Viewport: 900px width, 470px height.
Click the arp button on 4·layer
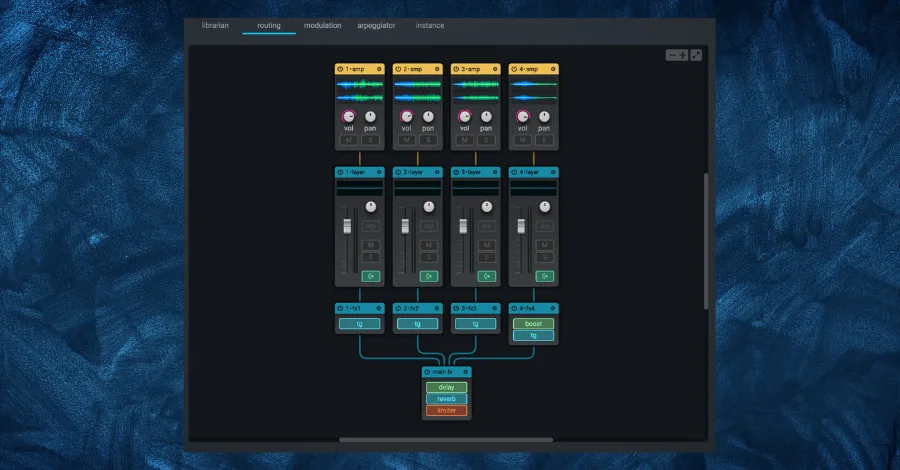(x=545, y=226)
